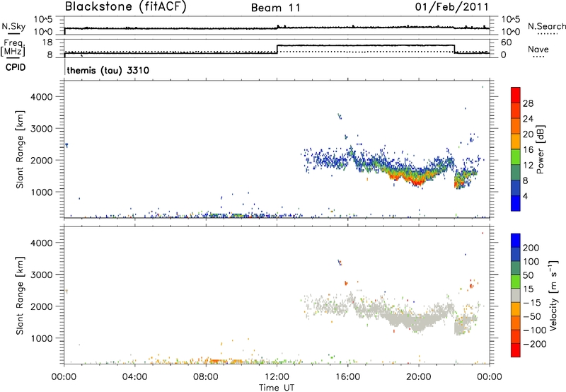Click the raised frequency line segment after 12:00
Viewport: 566px width, 392px height.
pos(366,45)
